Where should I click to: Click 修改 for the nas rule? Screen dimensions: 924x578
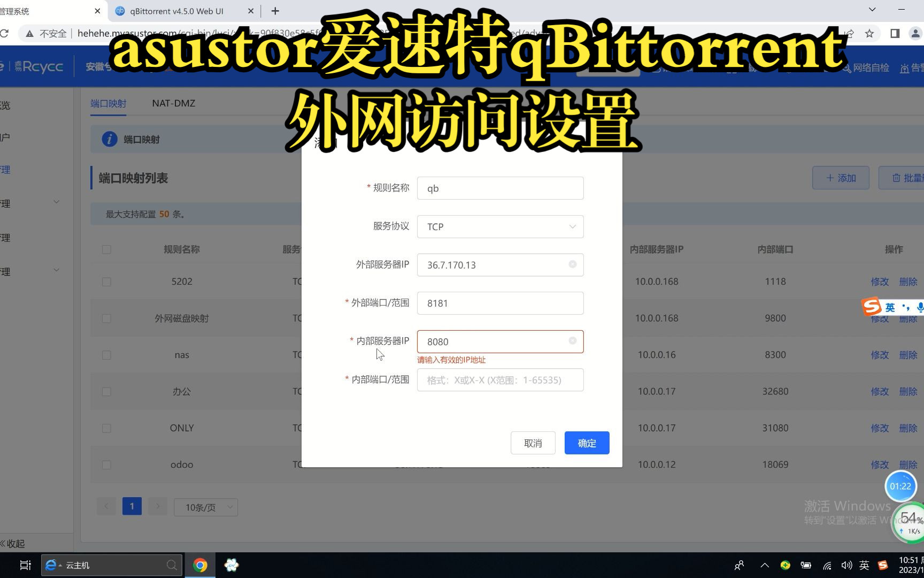(880, 355)
